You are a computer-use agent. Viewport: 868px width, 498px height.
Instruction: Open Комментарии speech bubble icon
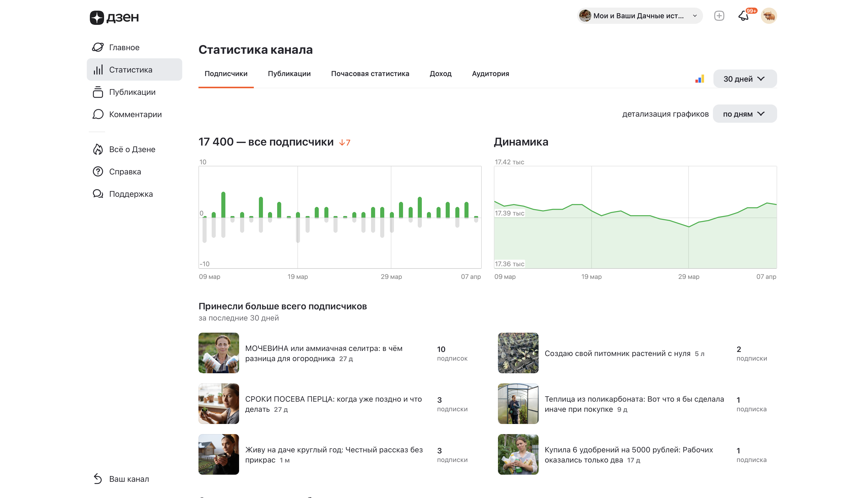pos(98,114)
